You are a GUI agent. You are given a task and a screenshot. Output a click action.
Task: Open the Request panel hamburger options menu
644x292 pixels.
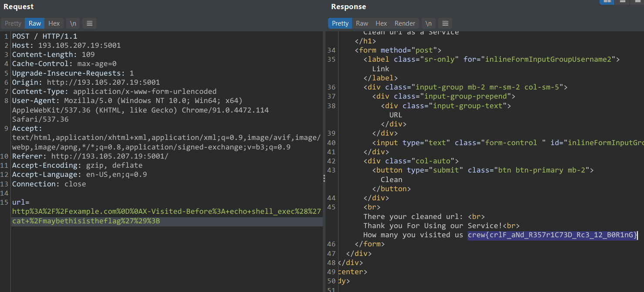click(x=89, y=23)
